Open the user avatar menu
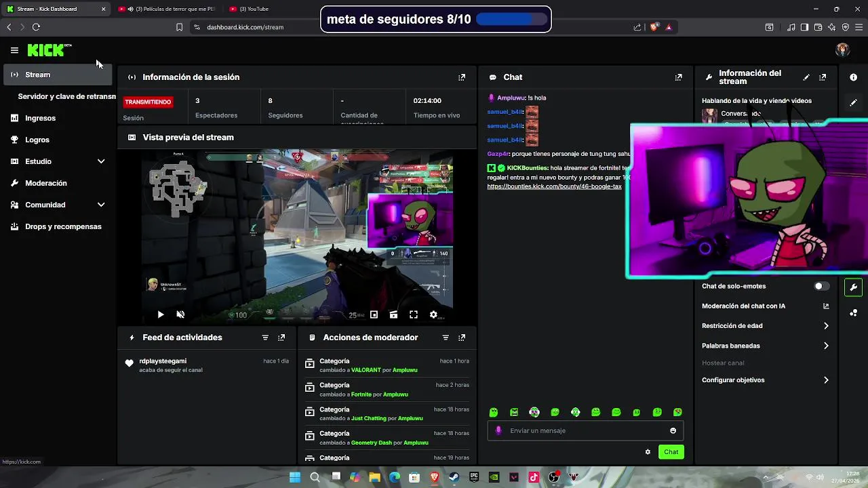Image resolution: width=868 pixels, height=488 pixels. [x=842, y=49]
